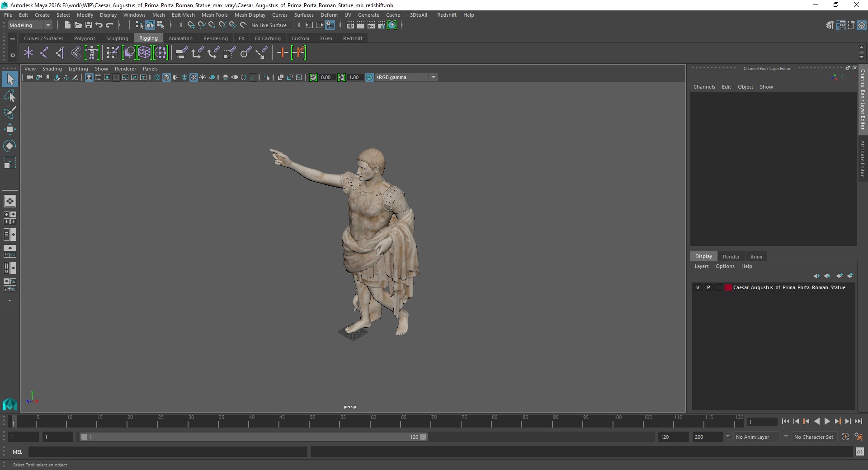Click the Create Joint tool on the shelf
Viewport: 868px width, 470px height.
44,53
